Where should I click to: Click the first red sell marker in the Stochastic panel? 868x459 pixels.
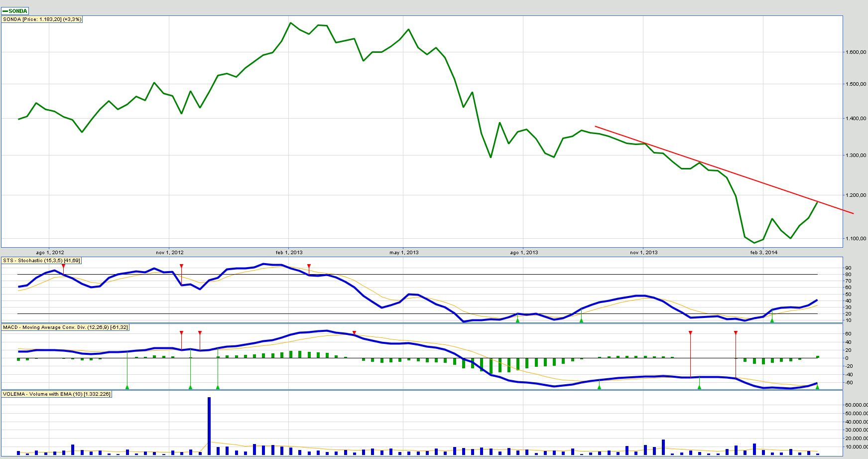click(63, 266)
